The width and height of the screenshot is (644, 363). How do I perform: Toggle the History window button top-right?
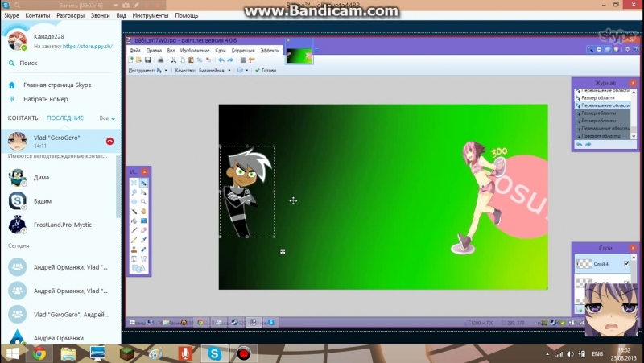coord(599,49)
